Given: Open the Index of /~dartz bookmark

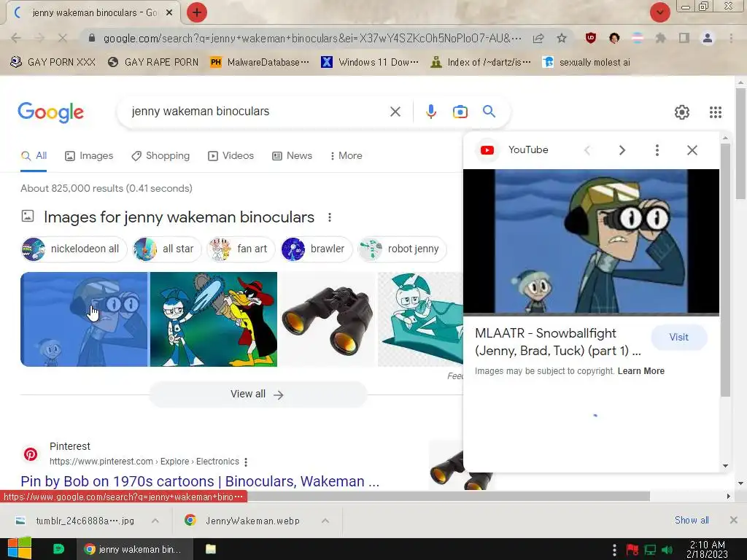Looking at the screenshot, I should [481, 63].
